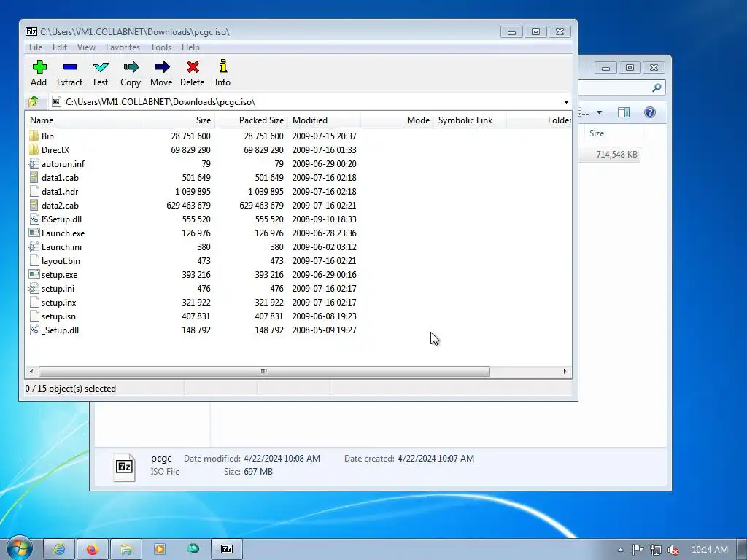This screenshot has height=560, width=747.
Task: Open the File menu
Action: pos(36,47)
